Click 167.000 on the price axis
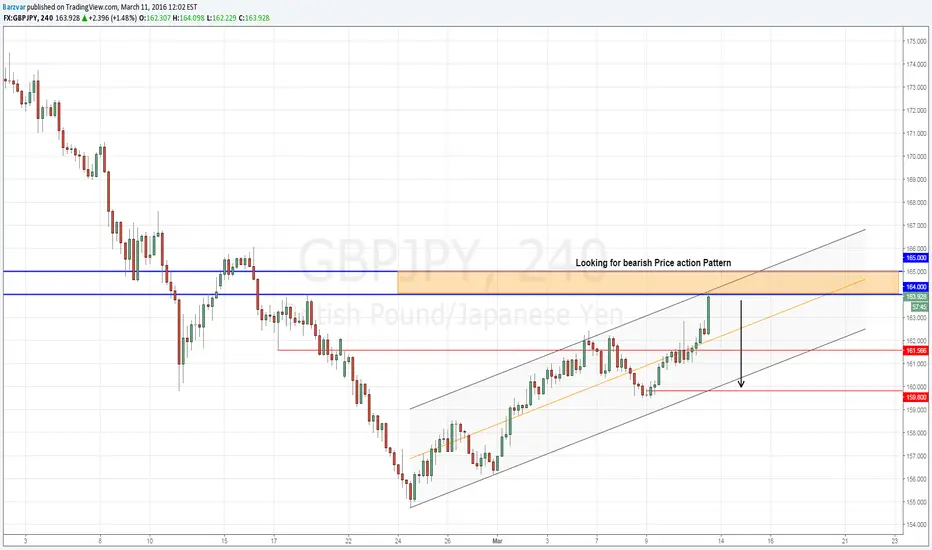This screenshot has height=550, width=932. (916, 226)
